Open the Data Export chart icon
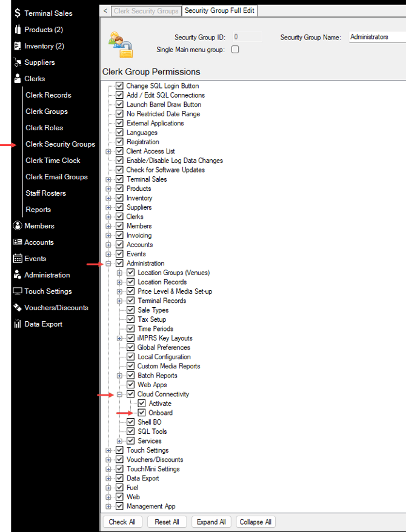This screenshot has width=406, height=532. tap(18, 324)
